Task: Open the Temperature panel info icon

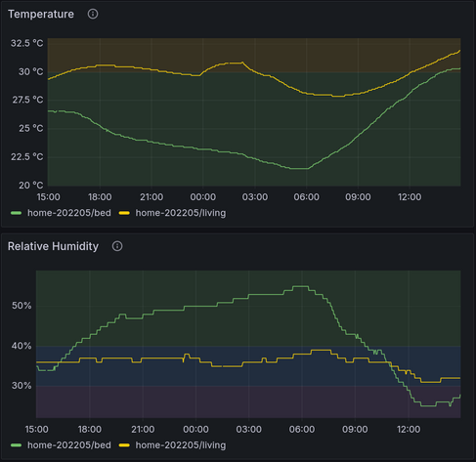Action: coord(93,14)
